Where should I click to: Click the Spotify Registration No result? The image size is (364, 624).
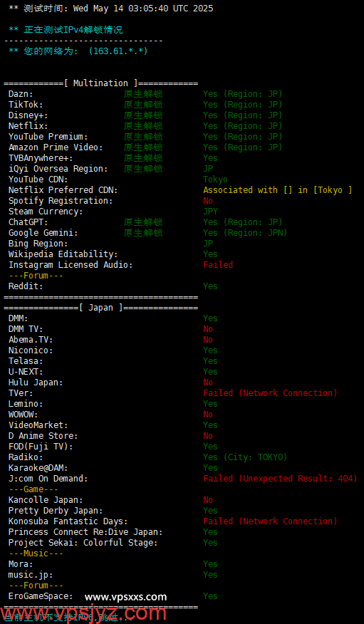point(208,201)
